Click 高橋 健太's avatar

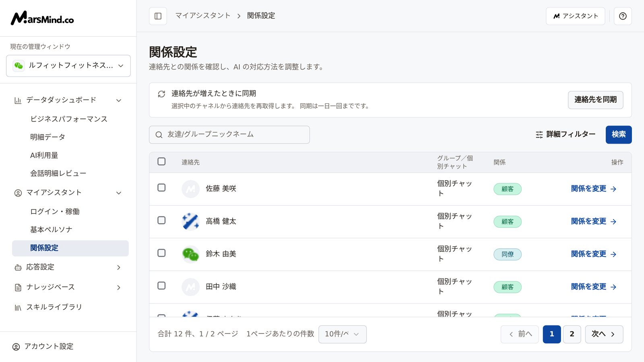click(190, 222)
